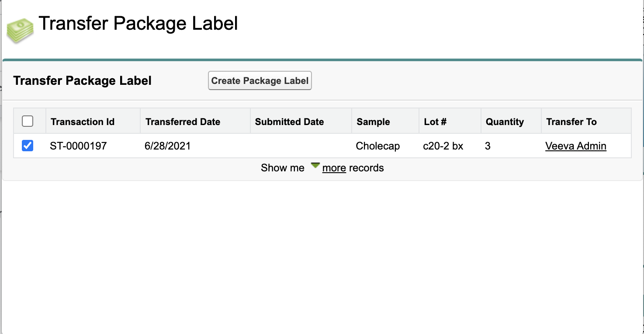Open the Veeva Admin link
644x334 pixels.
575,146
